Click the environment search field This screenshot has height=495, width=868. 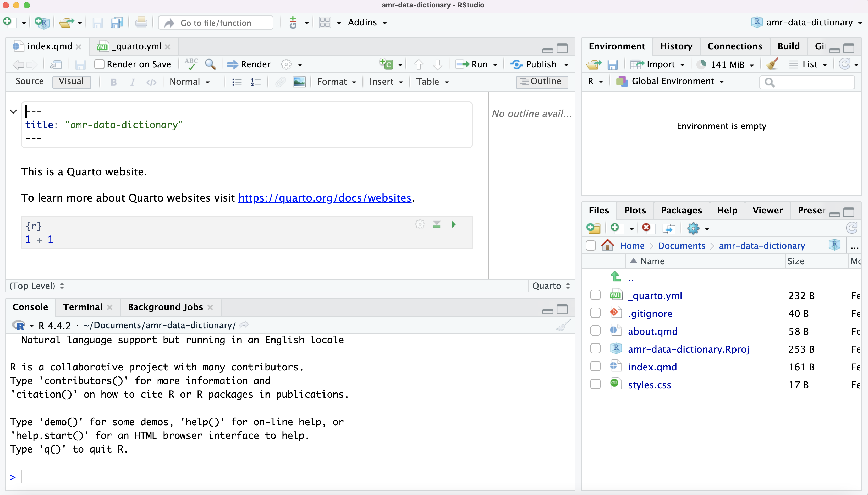coord(807,82)
